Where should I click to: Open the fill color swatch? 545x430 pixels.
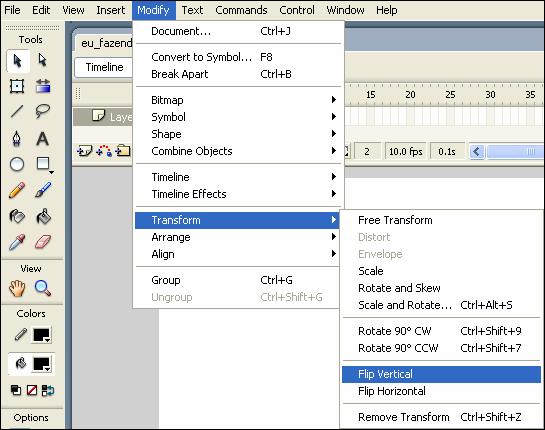[x=42, y=364]
